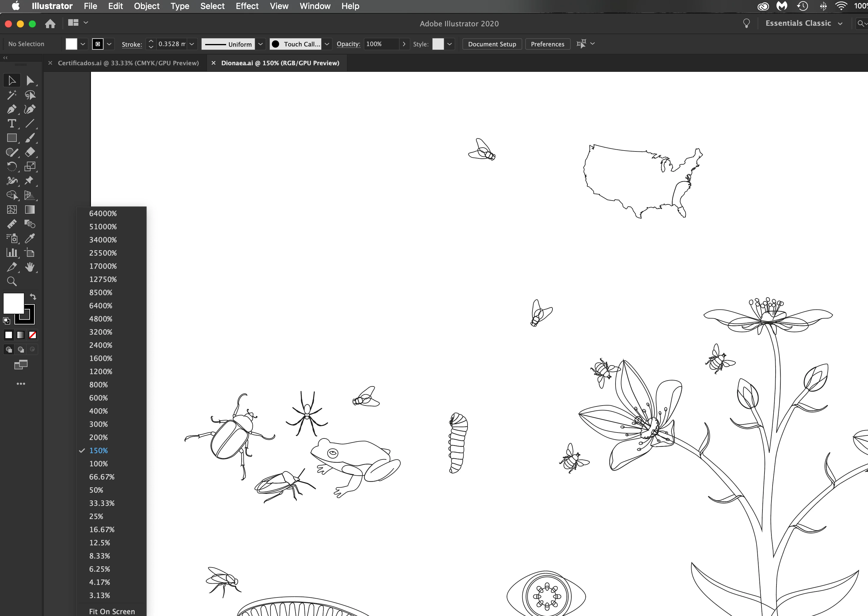Viewport: 868px width, 616px height.
Task: Swap fill and stroke colors
Action: click(x=33, y=297)
